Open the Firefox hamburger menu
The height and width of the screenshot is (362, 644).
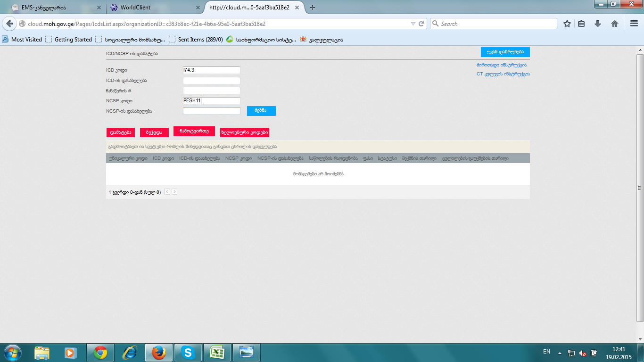(x=634, y=24)
